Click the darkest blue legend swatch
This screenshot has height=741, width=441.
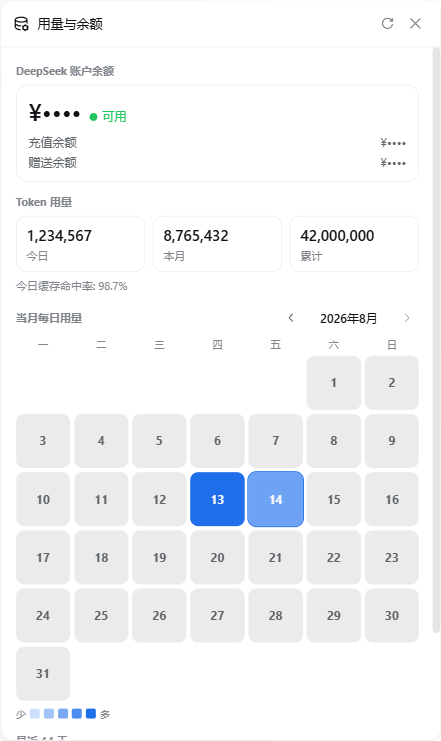pyautogui.click(x=91, y=714)
